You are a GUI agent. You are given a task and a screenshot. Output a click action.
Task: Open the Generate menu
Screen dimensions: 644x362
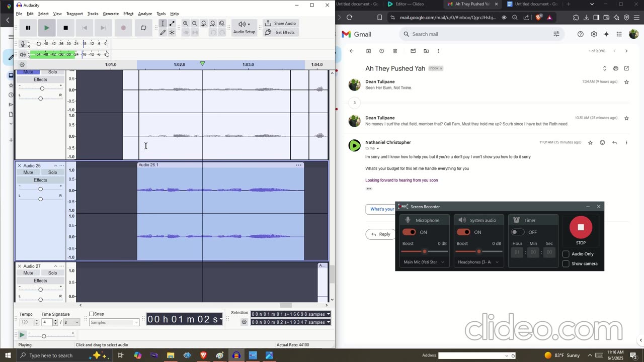click(111, 14)
